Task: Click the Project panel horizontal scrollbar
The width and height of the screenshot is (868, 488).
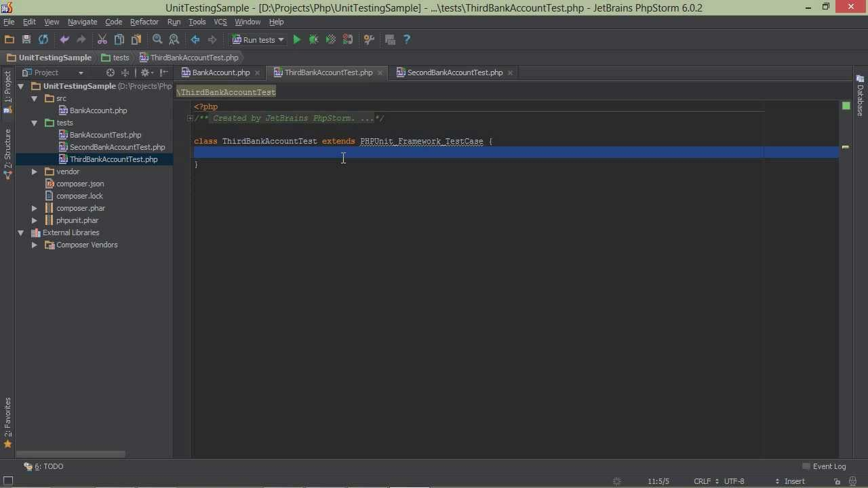Action: [71, 454]
